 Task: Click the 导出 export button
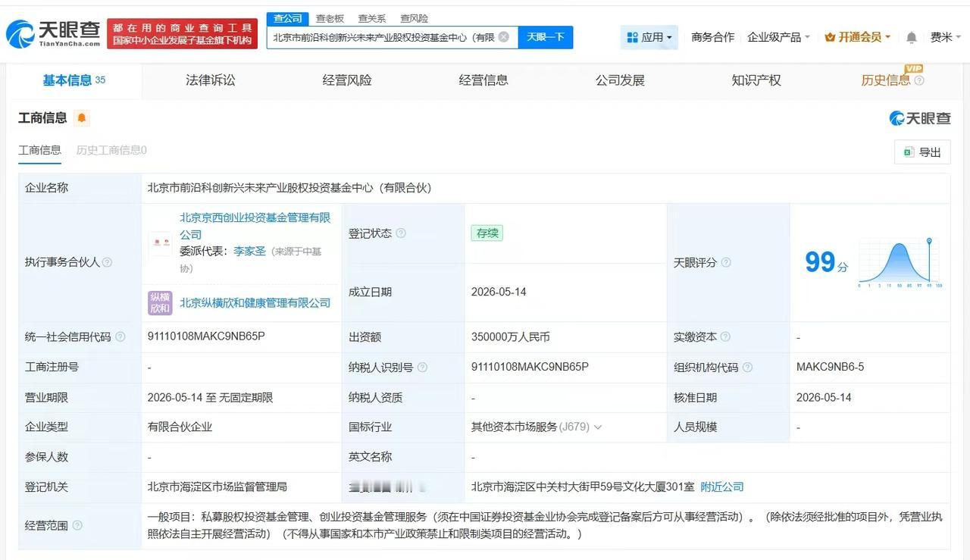click(x=922, y=152)
